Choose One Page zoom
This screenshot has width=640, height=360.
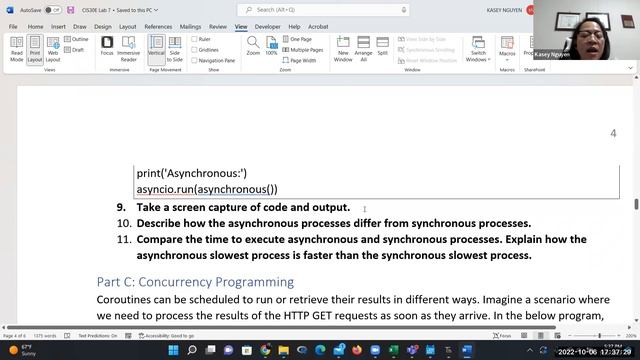click(x=297, y=39)
